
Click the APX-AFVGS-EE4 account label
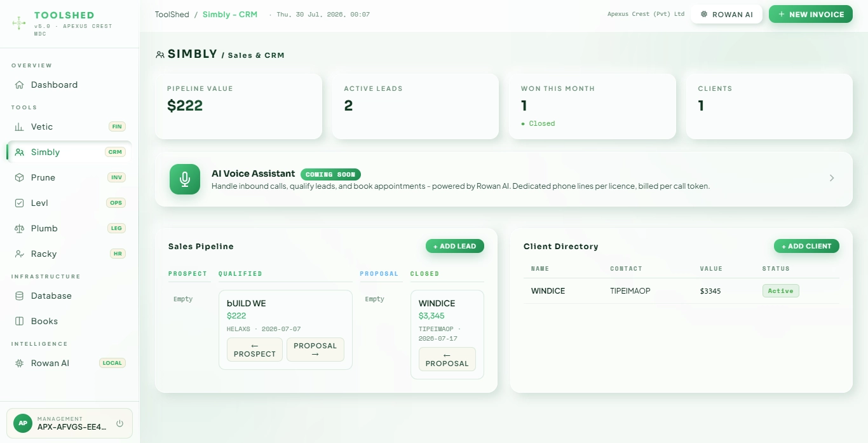pos(72,427)
